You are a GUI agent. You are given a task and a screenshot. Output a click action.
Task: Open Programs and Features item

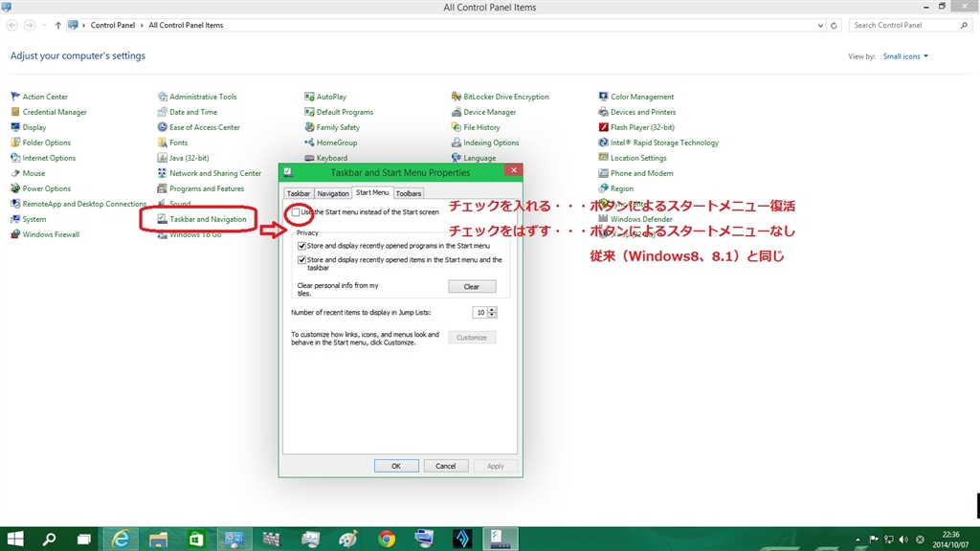tap(201, 188)
